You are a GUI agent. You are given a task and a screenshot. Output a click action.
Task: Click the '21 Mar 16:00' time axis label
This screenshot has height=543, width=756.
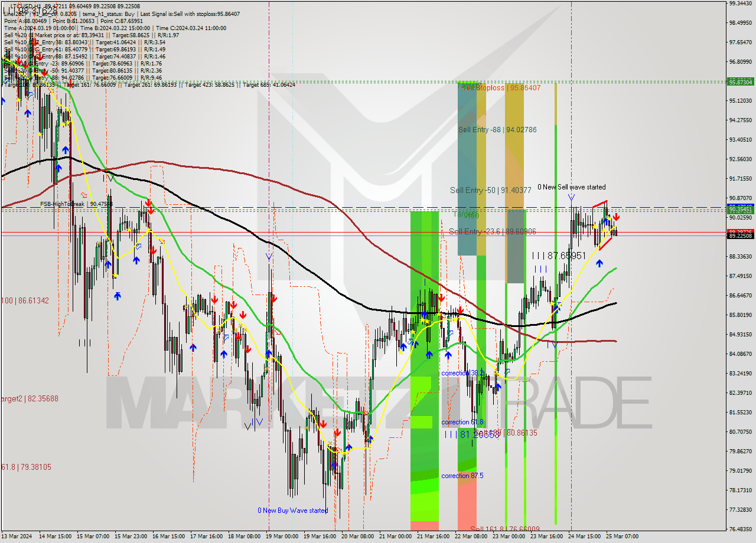tap(433, 537)
